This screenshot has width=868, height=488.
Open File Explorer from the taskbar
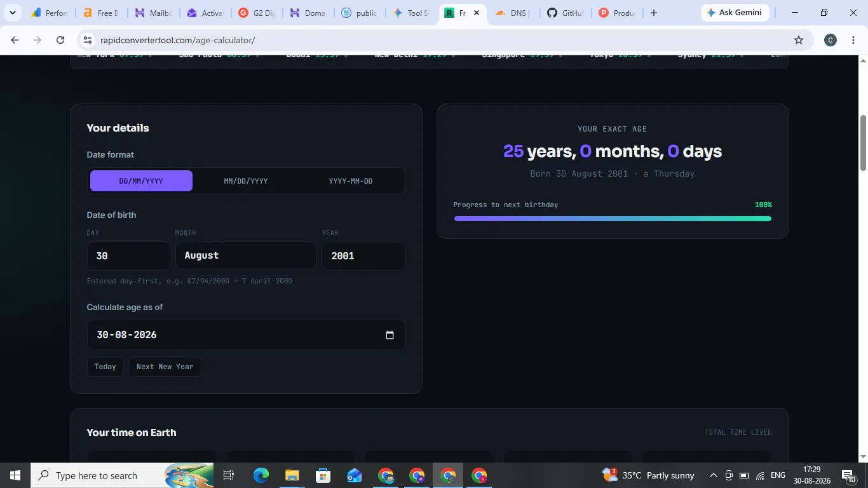coord(292,475)
